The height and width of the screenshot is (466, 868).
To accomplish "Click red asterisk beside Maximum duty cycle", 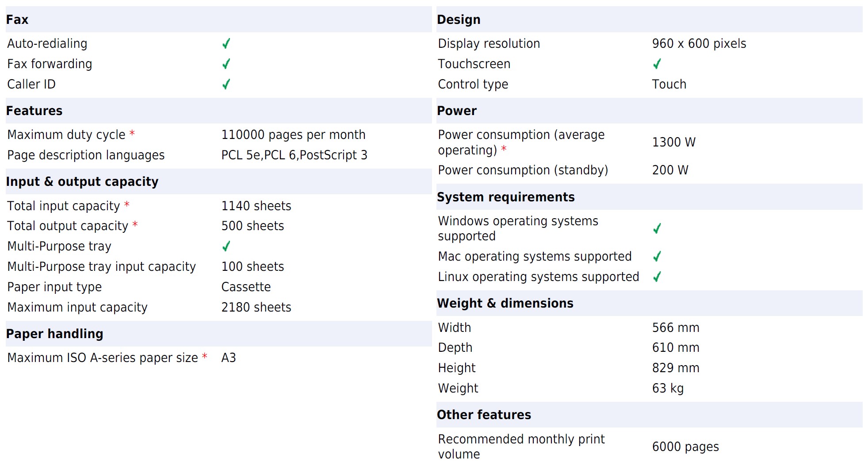I will 132,133.
